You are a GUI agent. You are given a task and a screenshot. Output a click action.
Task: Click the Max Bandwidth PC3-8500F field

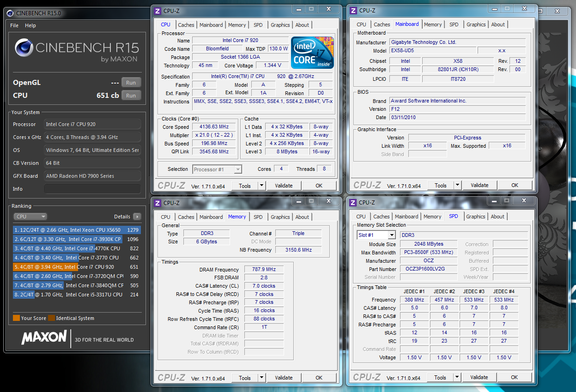tap(428, 253)
